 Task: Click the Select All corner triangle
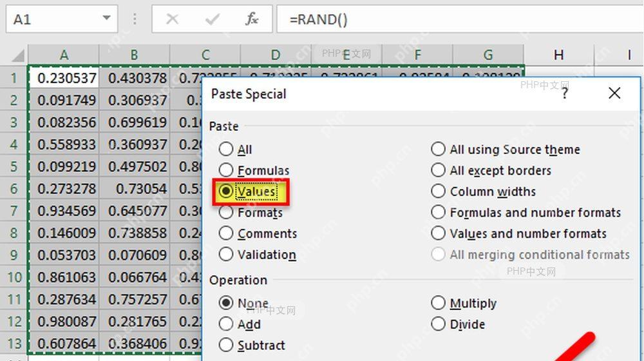[17, 55]
